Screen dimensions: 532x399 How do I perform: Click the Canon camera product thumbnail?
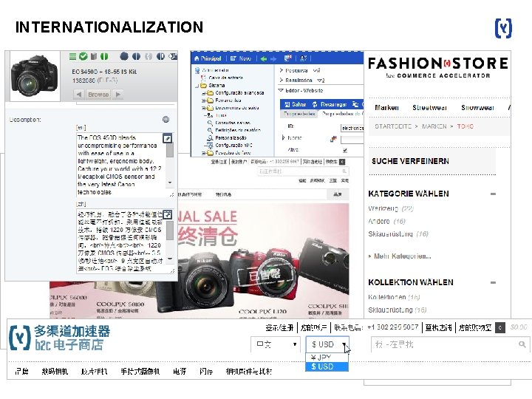[35, 76]
